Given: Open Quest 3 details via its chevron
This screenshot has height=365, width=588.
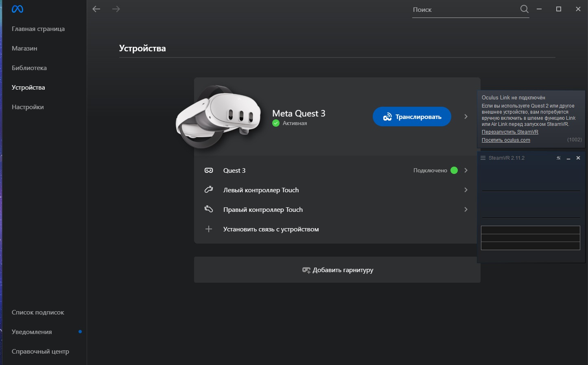Looking at the screenshot, I should pyautogui.click(x=466, y=170).
